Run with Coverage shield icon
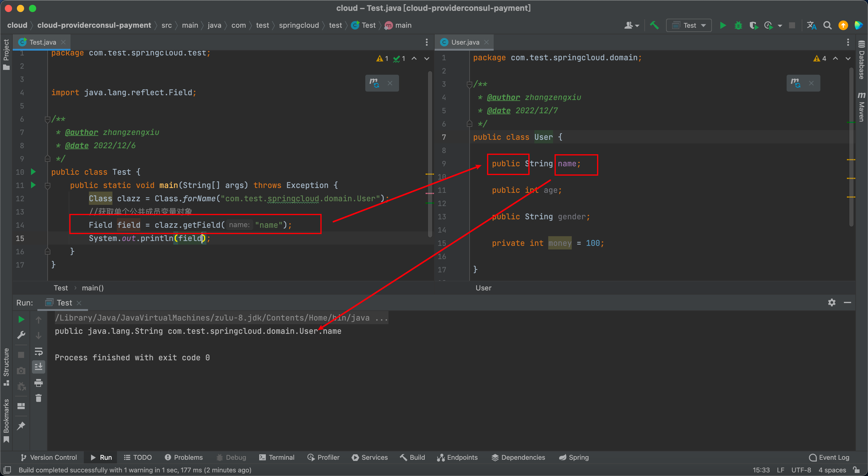Image resolution: width=868 pixels, height=476 pixels. click(x=753, y=25)
